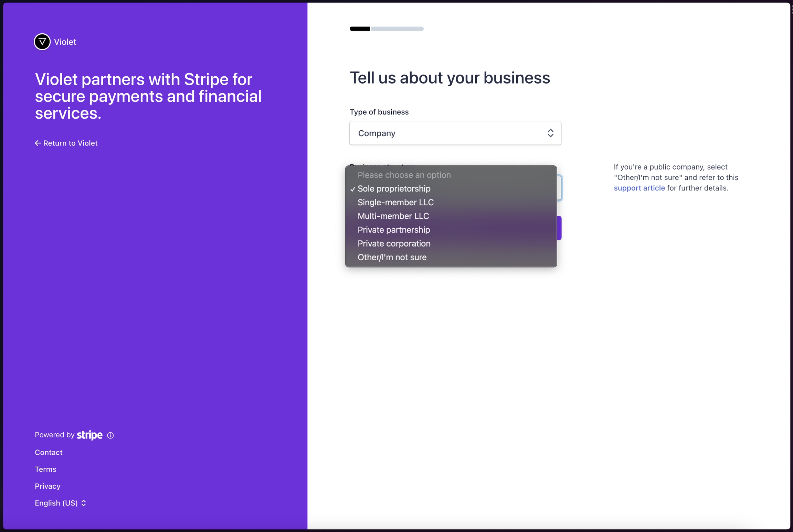Click Please choose an option placeholder

pyautogui.click(x=404, y=175)
